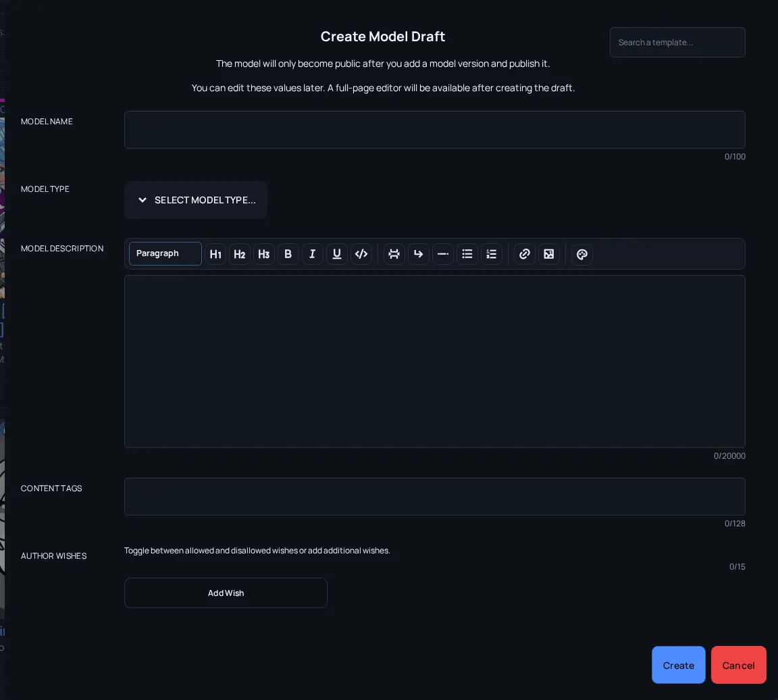Open the text color palette
The height and width of the screenshot is (700, 778).
(582, 254)
